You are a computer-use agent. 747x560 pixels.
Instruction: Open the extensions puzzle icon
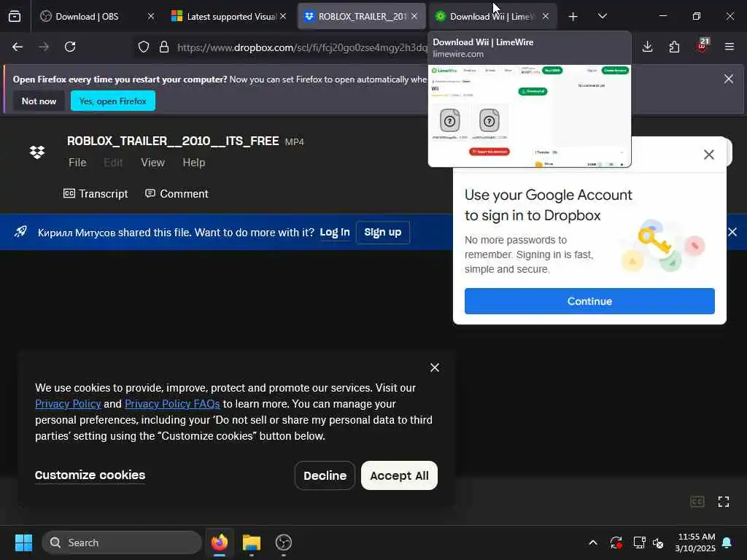tap(674, 47)
